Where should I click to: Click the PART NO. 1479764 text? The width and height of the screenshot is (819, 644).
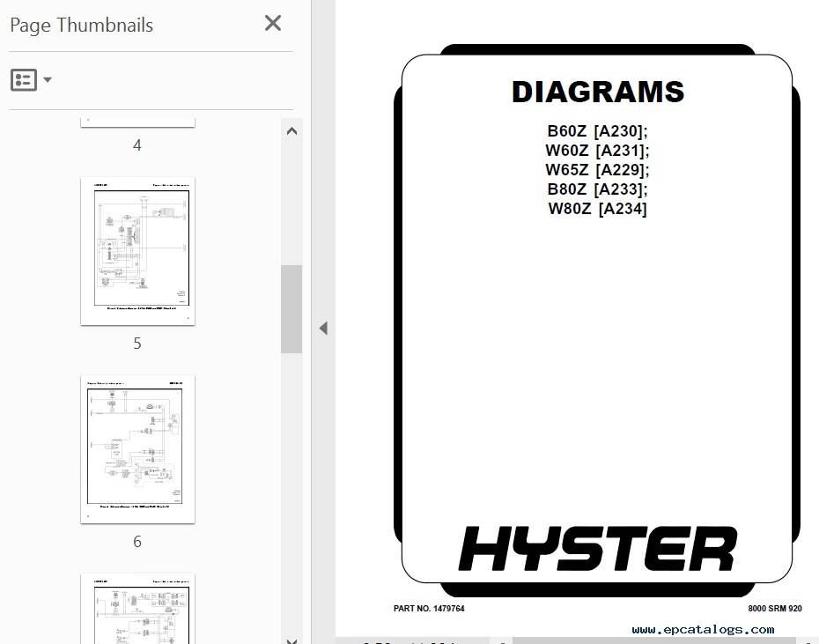pyautogui.click(x=429, y=609)
